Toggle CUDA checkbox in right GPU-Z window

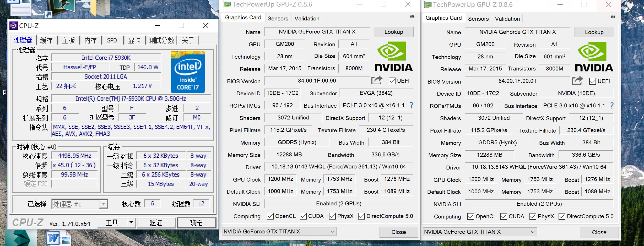(504, 216)
